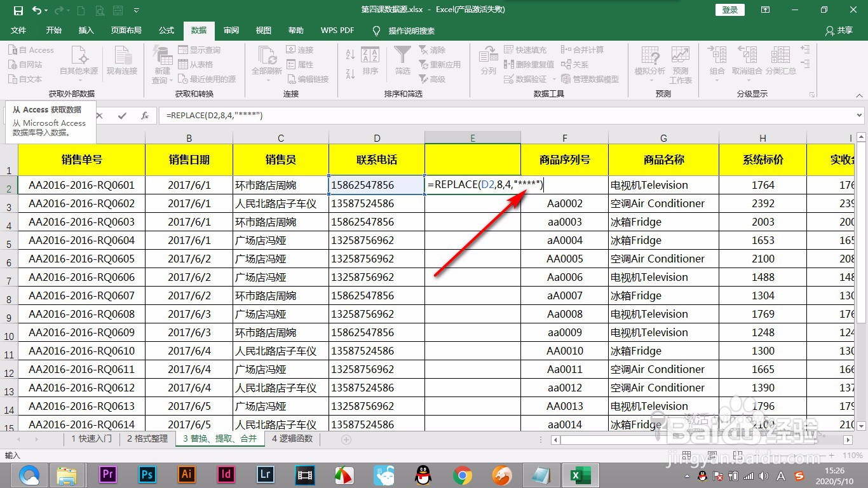Cancel the formula with the X button

(99, 116)
